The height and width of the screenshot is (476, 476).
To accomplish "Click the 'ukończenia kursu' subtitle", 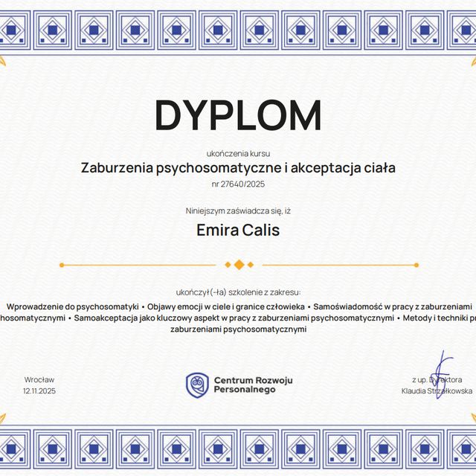I will [238, 154].
